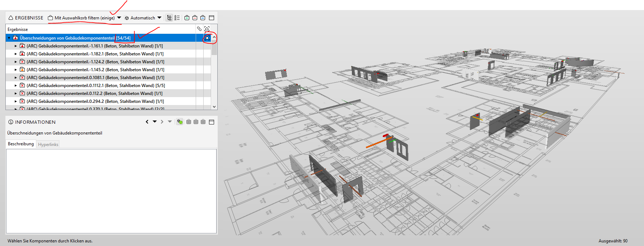Open the back-history dropdown in Informationen
This screenshot has height=246, width=644.
click(155, 122)
